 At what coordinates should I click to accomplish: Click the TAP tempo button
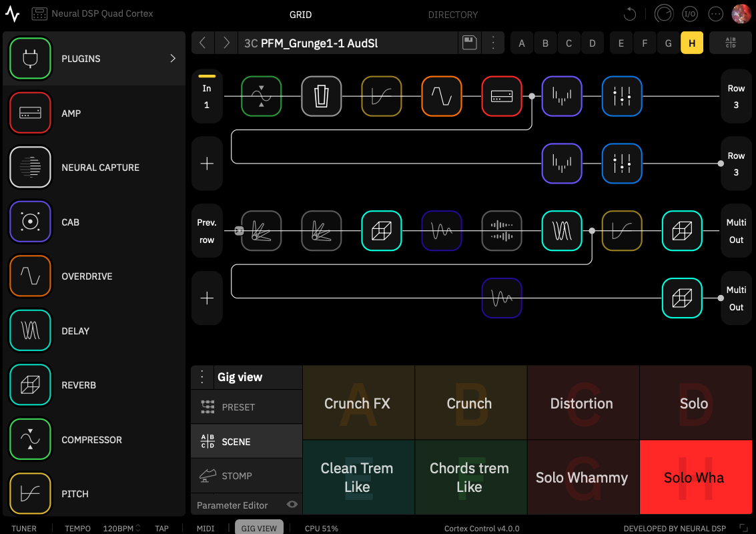click(161, 528)
